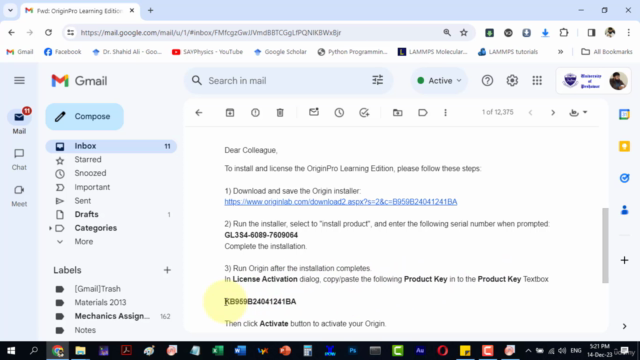
Task: Open the LAMMPS tutorials bookmark
Action: 508,52
